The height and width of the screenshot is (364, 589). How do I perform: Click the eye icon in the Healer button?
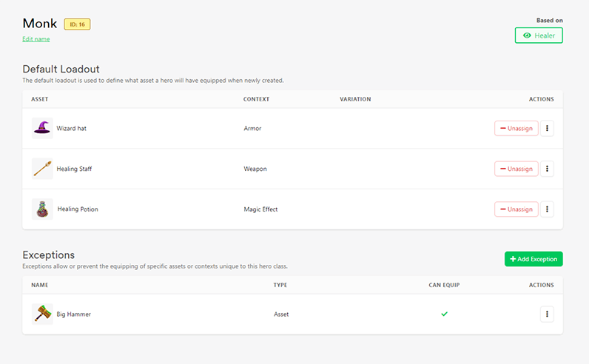coord(527,36)
